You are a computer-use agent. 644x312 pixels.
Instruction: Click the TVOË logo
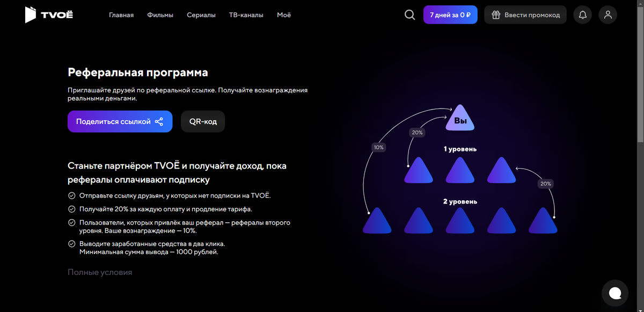(x=48, y=14)
